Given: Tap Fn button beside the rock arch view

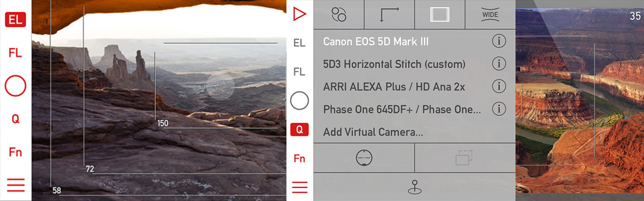Looking at the screenshot, I should tap(15, 152).
